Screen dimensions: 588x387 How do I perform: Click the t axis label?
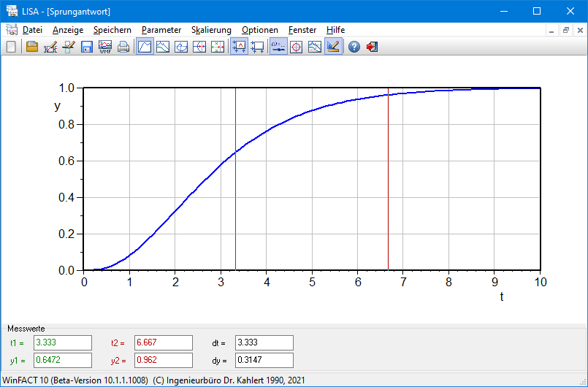click(501, 296)
